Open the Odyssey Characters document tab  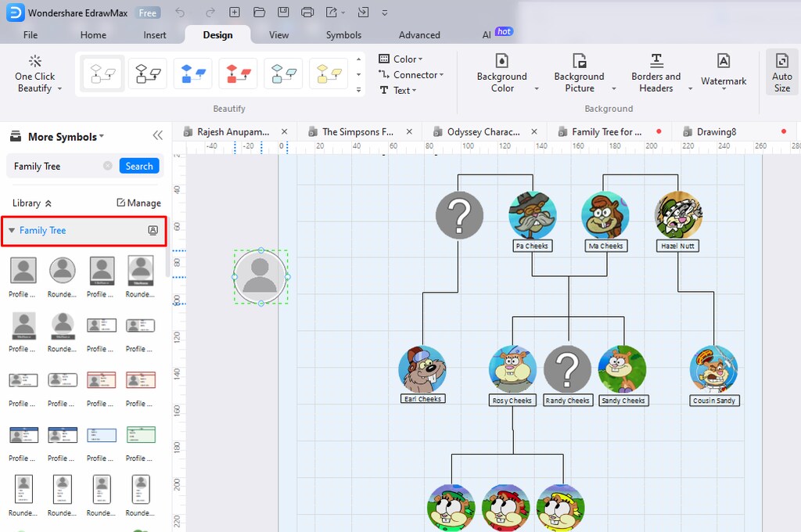pyautogui.click(x=483, y=132)
